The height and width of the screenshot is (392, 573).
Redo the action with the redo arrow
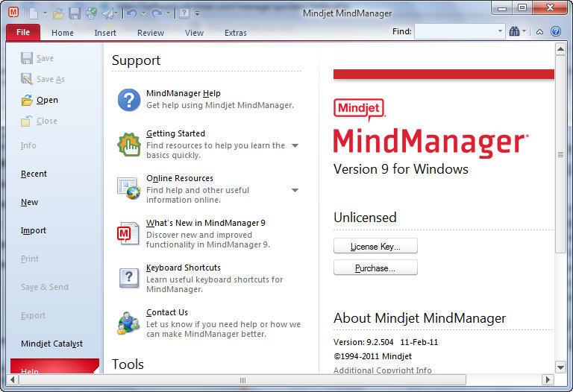(157, 13)
